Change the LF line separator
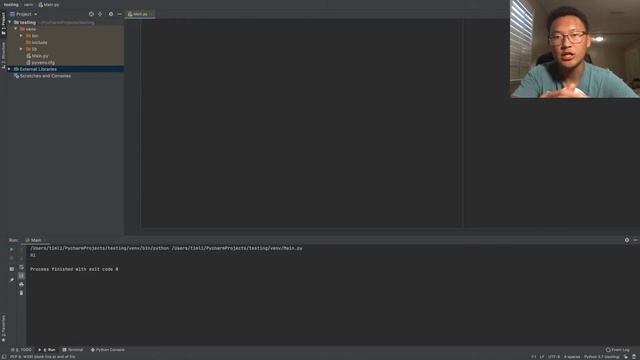The height and width of the screenshot is (360, 640). 542,357
